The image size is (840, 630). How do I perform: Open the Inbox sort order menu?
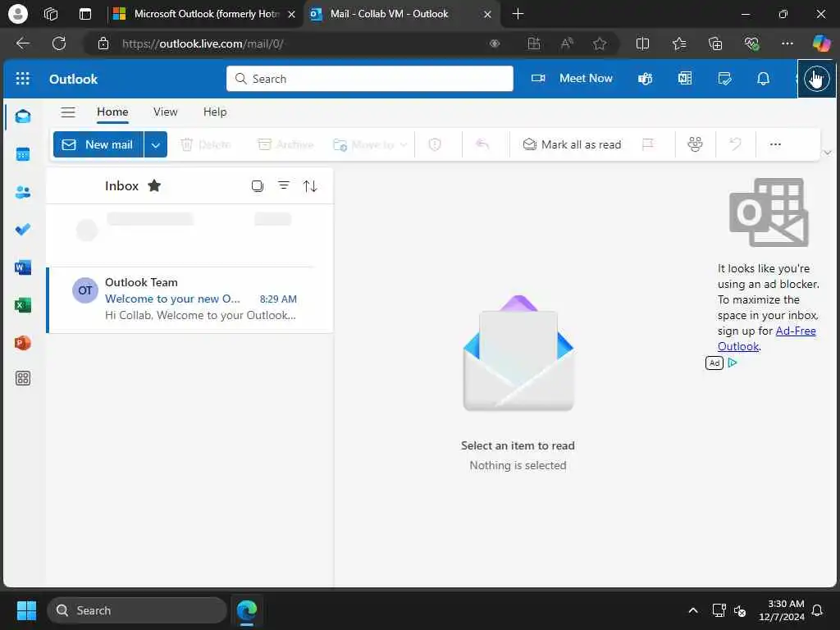coord(310,186)
